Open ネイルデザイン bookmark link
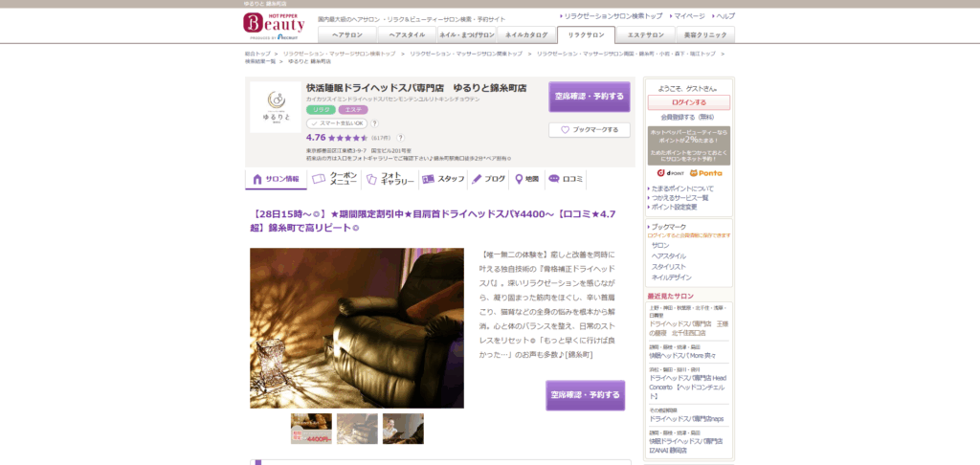This screenshot has height=465, width=980. (x=672, y=277)
